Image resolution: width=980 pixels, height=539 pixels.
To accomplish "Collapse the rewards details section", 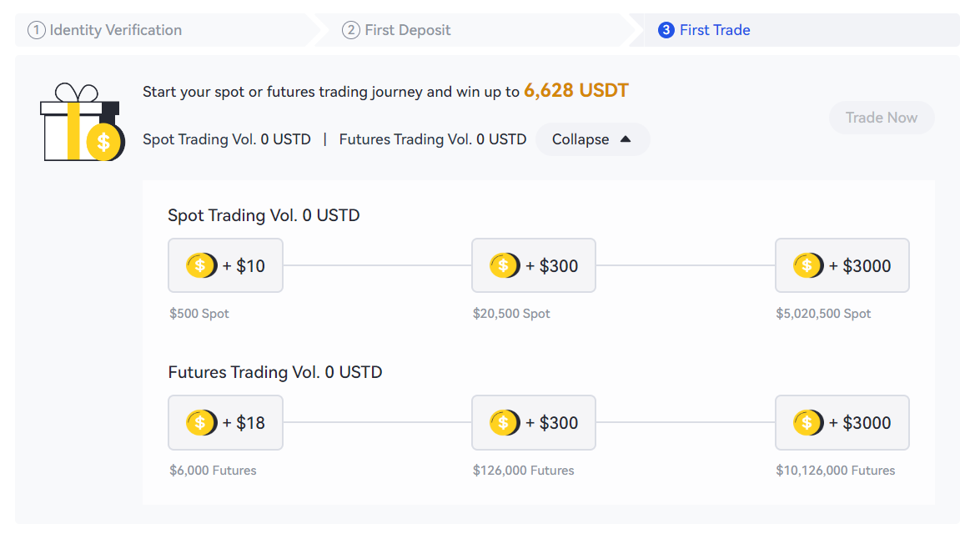I will point(592,139).
